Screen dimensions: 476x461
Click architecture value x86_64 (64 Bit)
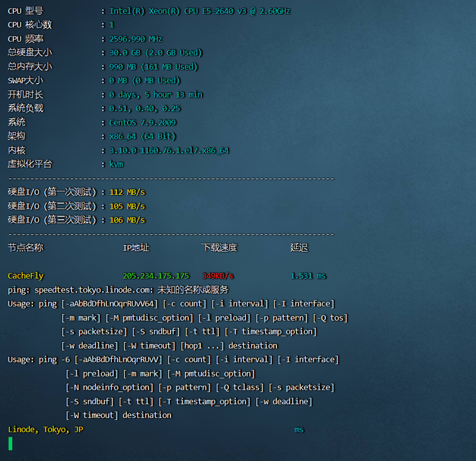click(142, 137)
